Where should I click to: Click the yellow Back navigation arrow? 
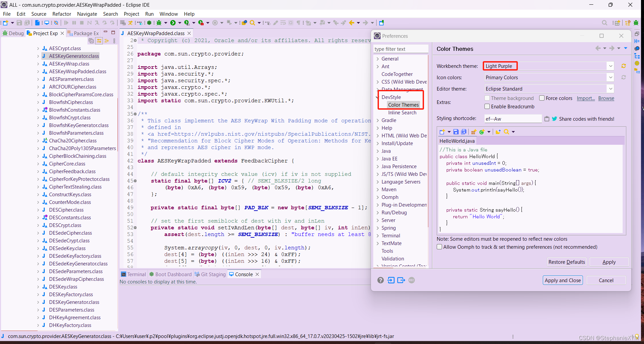[x=352, y=23]
